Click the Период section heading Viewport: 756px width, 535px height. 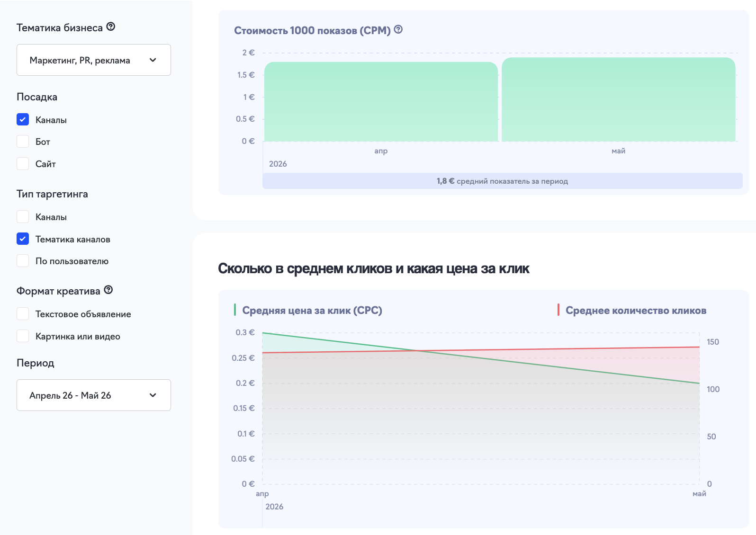click(x=36, y=363)
